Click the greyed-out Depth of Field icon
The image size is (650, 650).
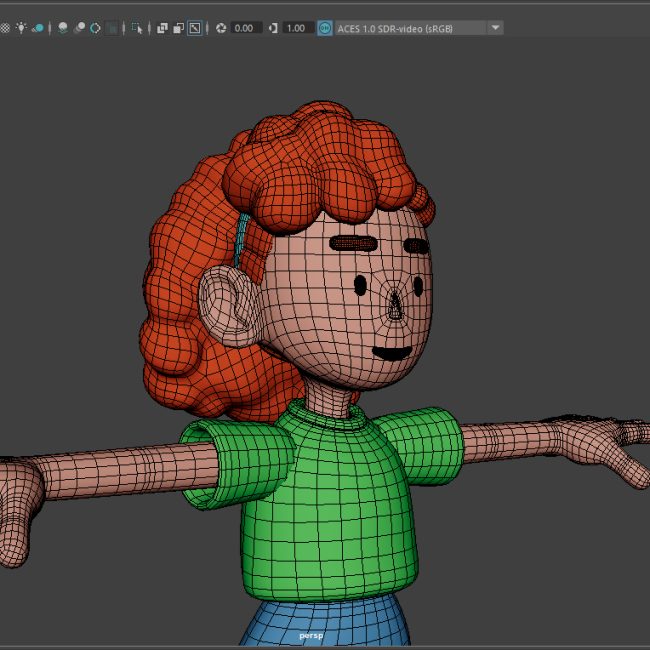(112, 28)
